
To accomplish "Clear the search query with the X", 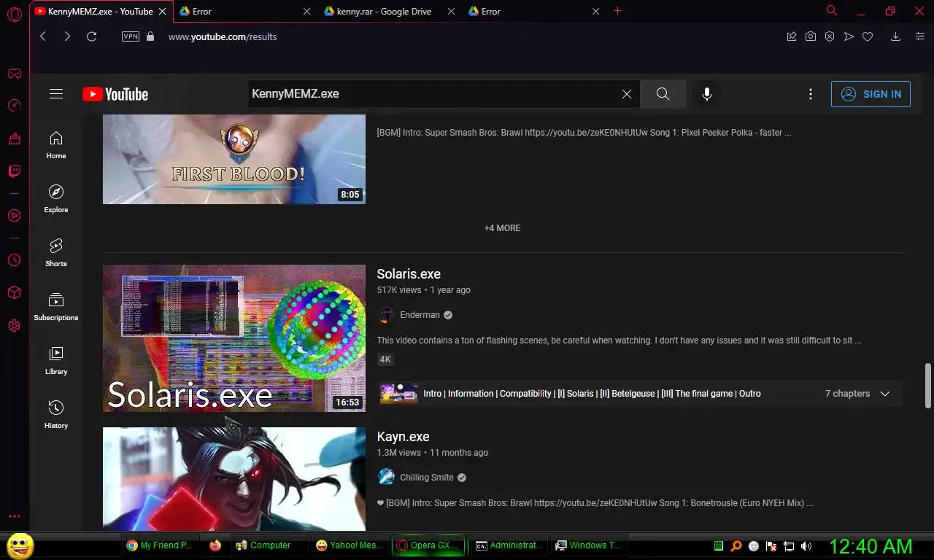I will (627, 94).
